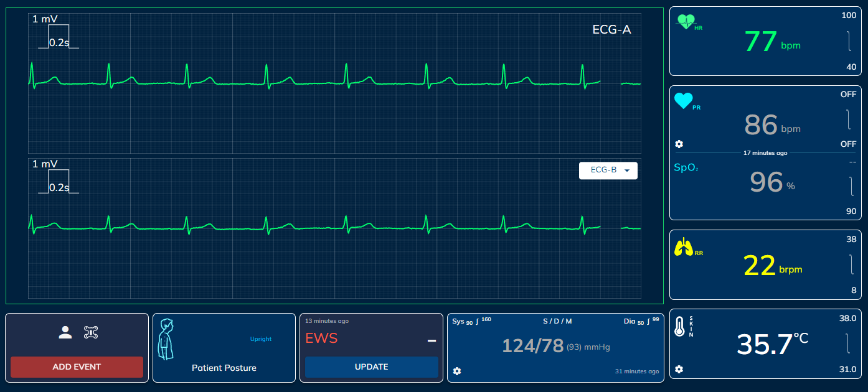Image resolution: width=868 pixels, height=392 pixels.
Task: Open the blood pressure settings gear
Action: coord(457,371)
